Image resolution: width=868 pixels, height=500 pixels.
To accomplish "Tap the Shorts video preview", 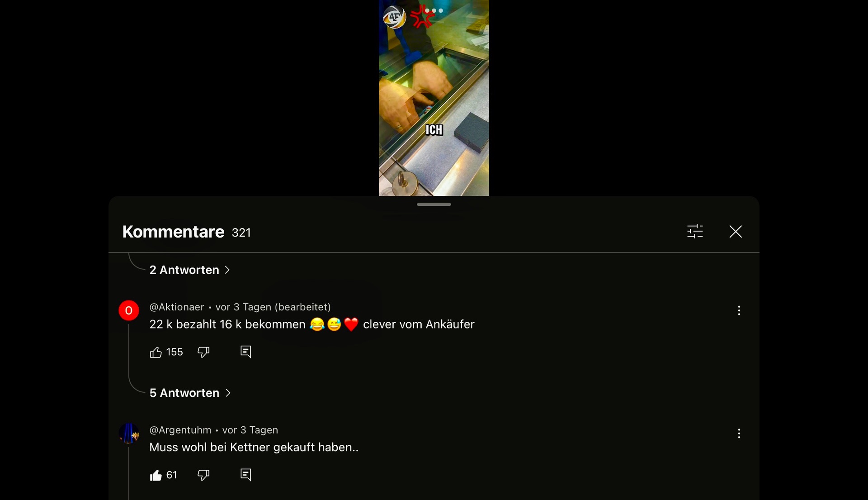I will [x=434, y=98].
